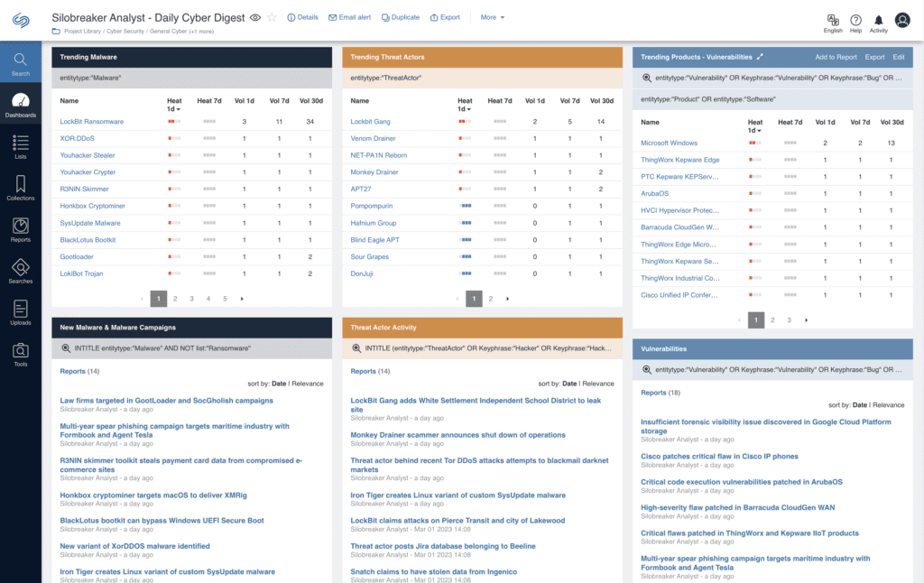Open Collections in the sidebar
924x583 pixels.
[x=21, y=188]
